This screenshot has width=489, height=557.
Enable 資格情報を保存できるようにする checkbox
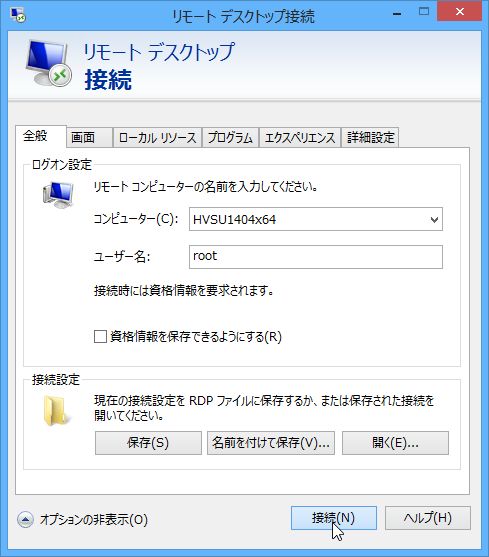pyautogui.click(x=100, y=336)
